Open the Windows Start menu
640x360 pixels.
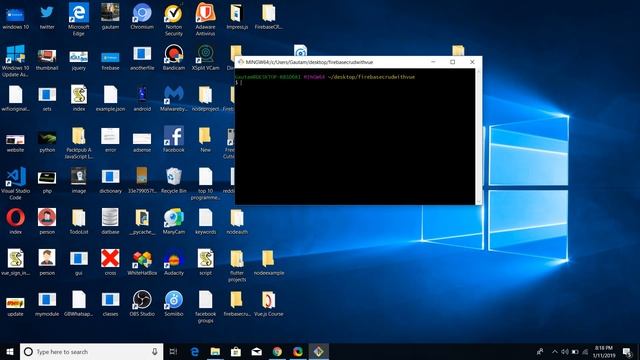pyautogui.click(x=10, y=351)
